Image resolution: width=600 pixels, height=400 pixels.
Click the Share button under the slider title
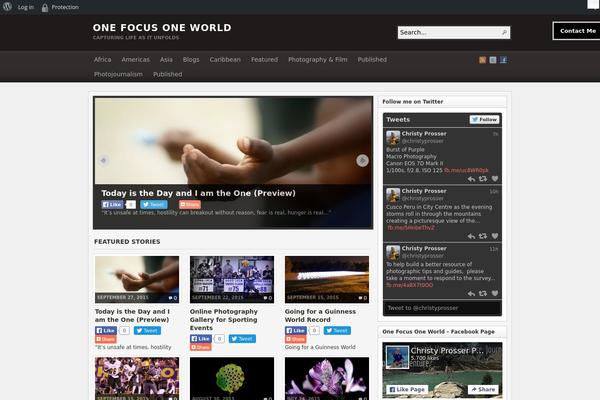tap(190, 205)
